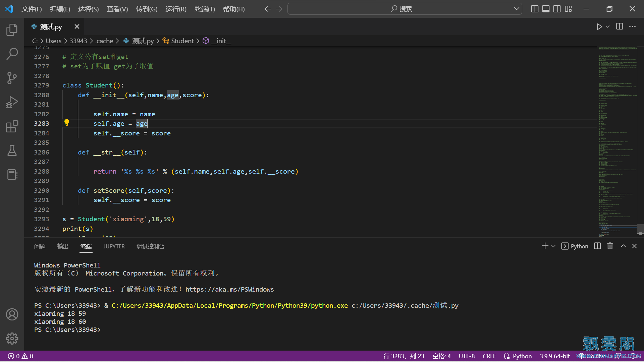Go forward in navigation history
The height and width of the screenshot is (362, 644).
[x=279, y=9]
